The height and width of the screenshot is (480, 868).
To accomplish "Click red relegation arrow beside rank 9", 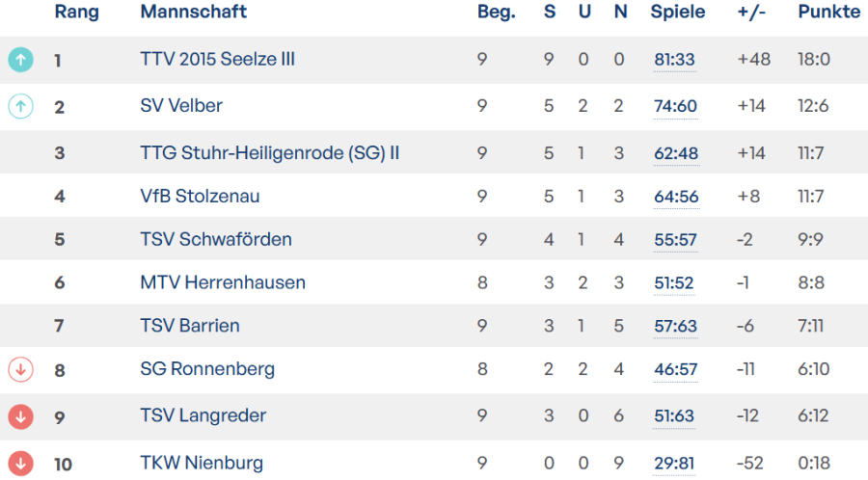I will pyautogui.click(x=20, y=416).
